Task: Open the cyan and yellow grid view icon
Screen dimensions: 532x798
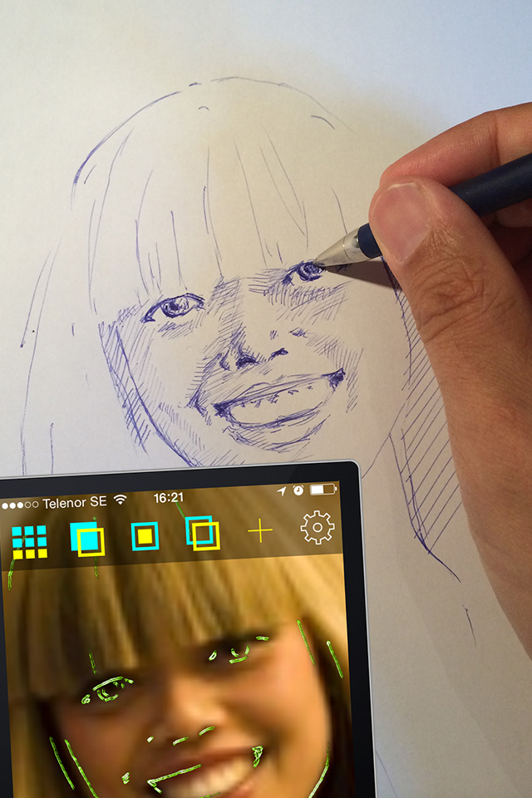Action: pyautogui.click(x=30, y=542)
